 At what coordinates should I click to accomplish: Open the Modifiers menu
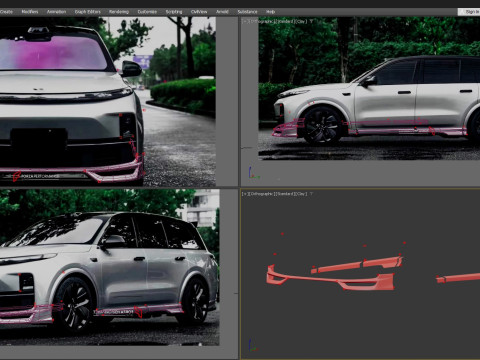(x=30, y=12)
